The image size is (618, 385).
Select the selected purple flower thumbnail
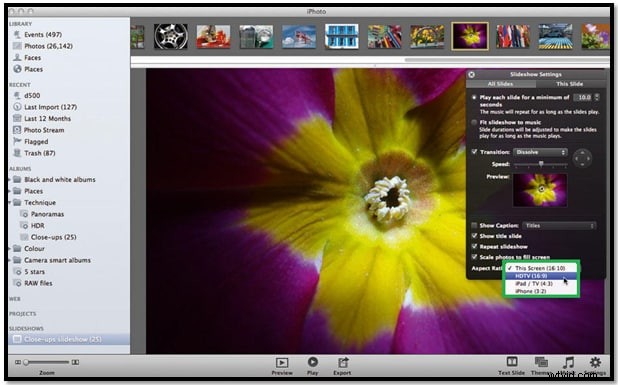tap(470, 36)
